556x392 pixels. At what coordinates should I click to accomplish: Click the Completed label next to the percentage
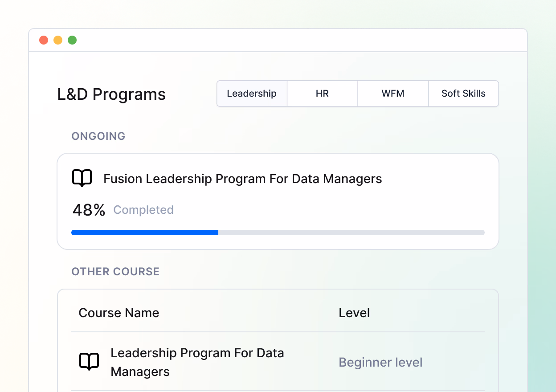[143, 210]
